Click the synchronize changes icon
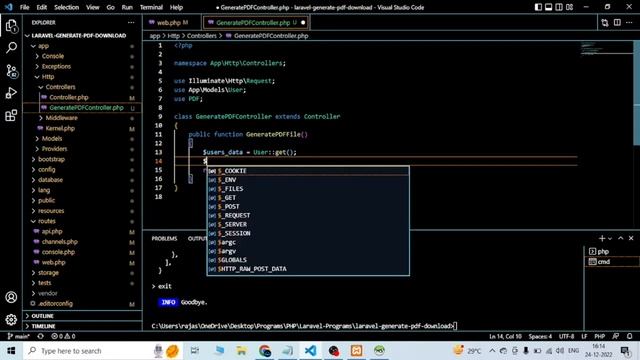The width and height of the screenshot is (640, 360). point(40,336)
